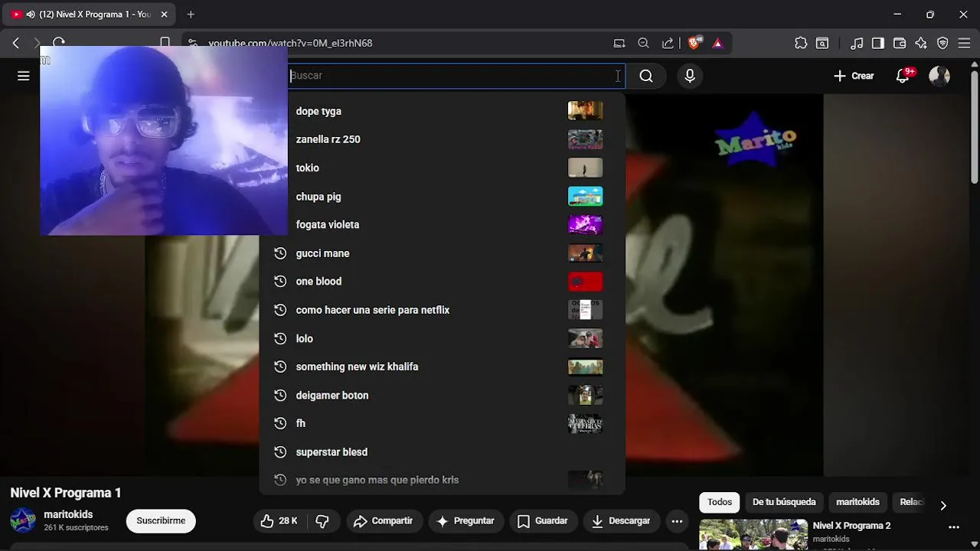Screen dimensions: 980x551
Task: Select the 'De tu búsqueda' chip
Action: 784,502
